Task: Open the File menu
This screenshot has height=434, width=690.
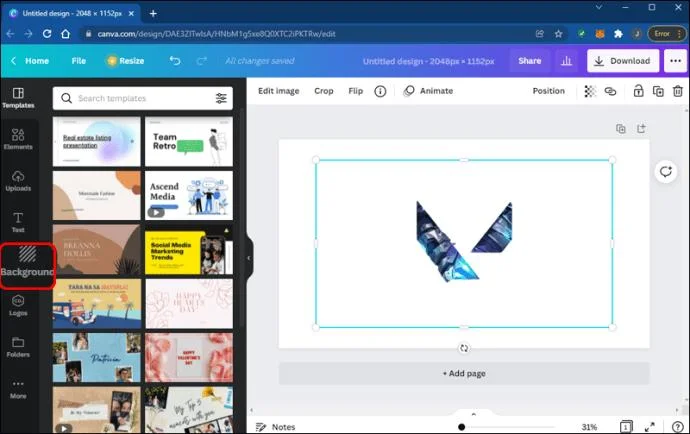Action: click(x=79, y=61)
